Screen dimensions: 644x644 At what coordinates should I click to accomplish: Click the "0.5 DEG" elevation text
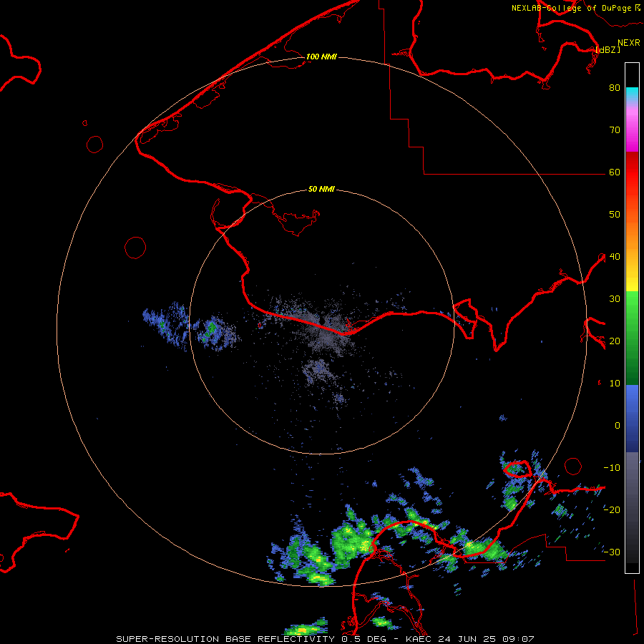[x=364, y=639]
